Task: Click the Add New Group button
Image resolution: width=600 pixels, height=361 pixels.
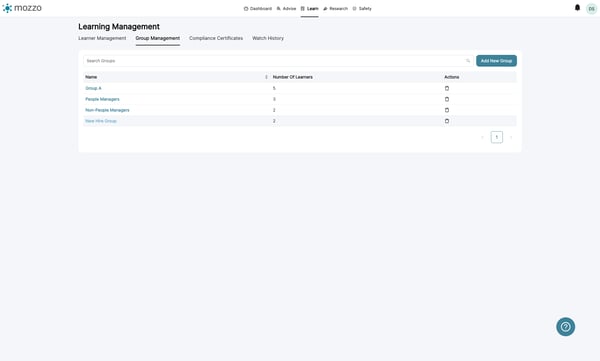Action: click(x=496, y=61)
